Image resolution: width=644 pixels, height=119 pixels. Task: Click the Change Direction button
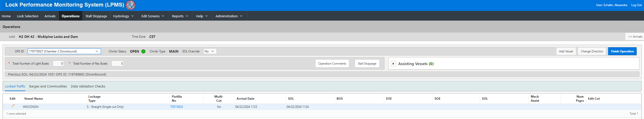(592, 51)
